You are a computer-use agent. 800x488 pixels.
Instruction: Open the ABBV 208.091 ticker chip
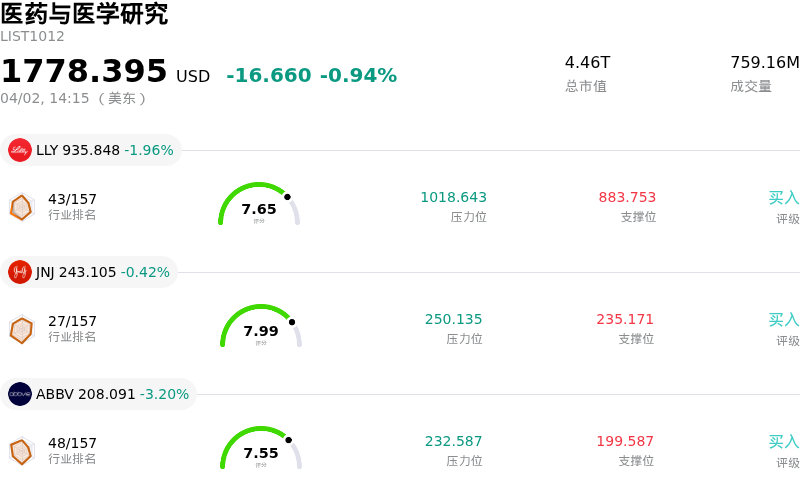(99, 394)
